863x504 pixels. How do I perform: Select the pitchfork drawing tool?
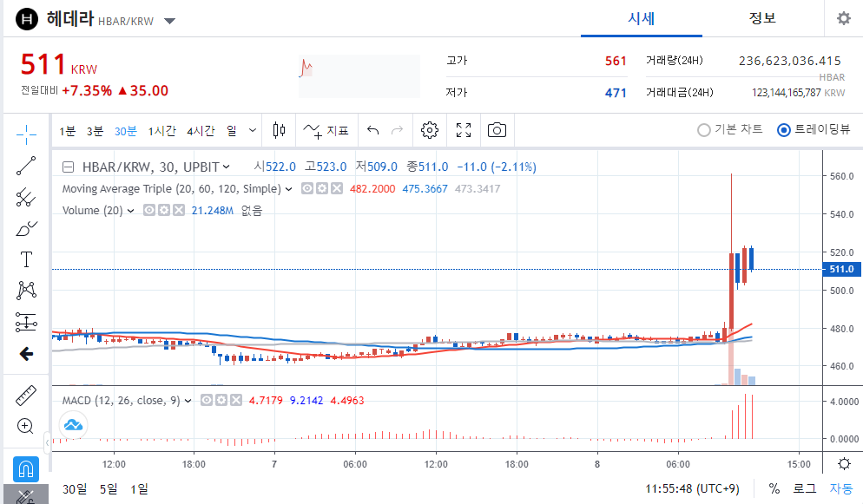[x=26, y=197]
